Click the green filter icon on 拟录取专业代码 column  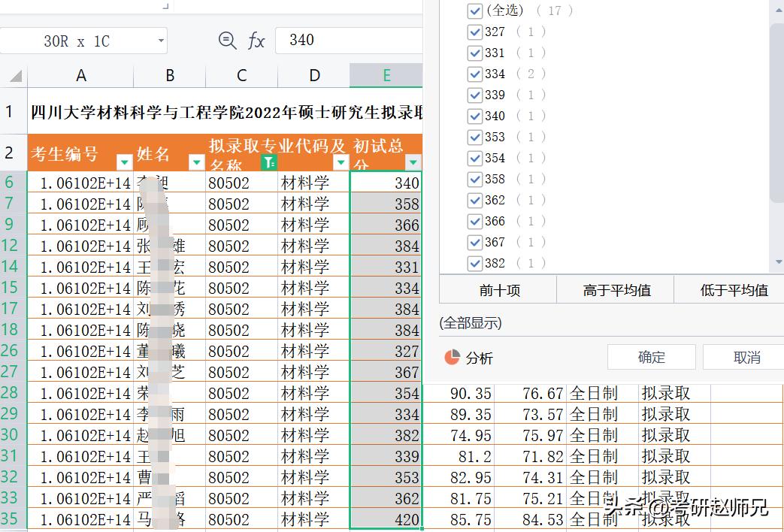point(268,162)
